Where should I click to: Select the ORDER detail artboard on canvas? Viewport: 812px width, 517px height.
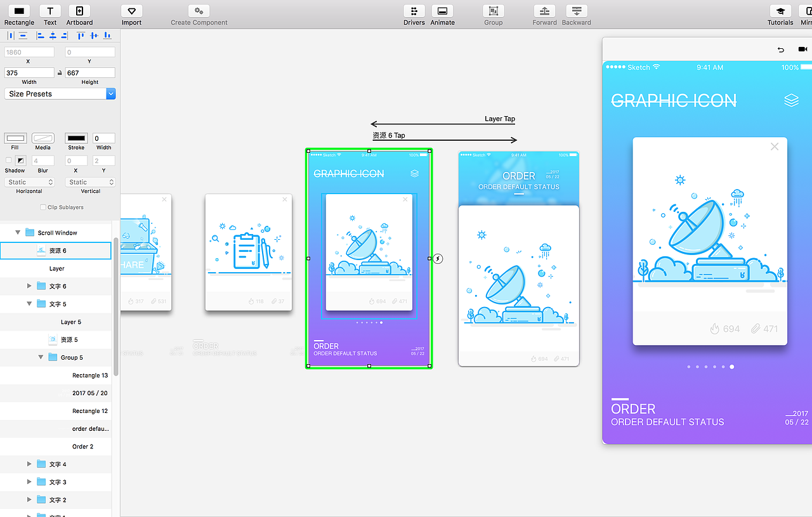click(519, 259)
